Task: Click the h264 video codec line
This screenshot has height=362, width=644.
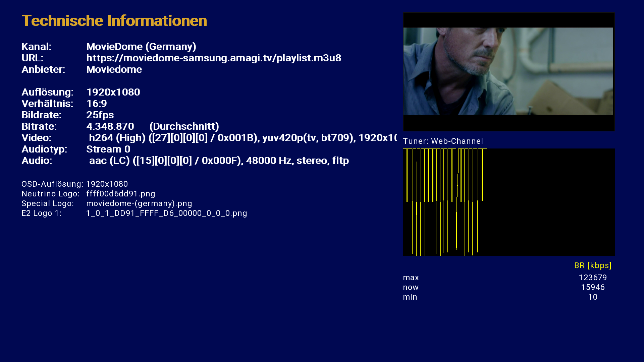Action: (x=241, y=138)
